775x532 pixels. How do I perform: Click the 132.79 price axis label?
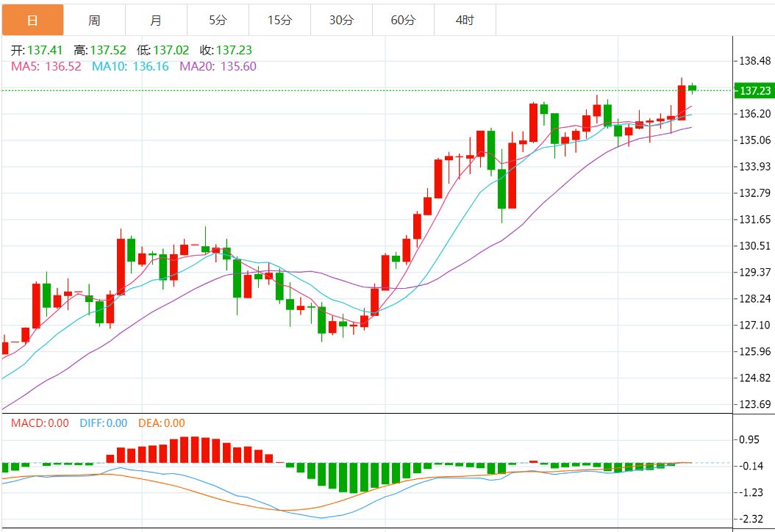click(x=754, y=193)
